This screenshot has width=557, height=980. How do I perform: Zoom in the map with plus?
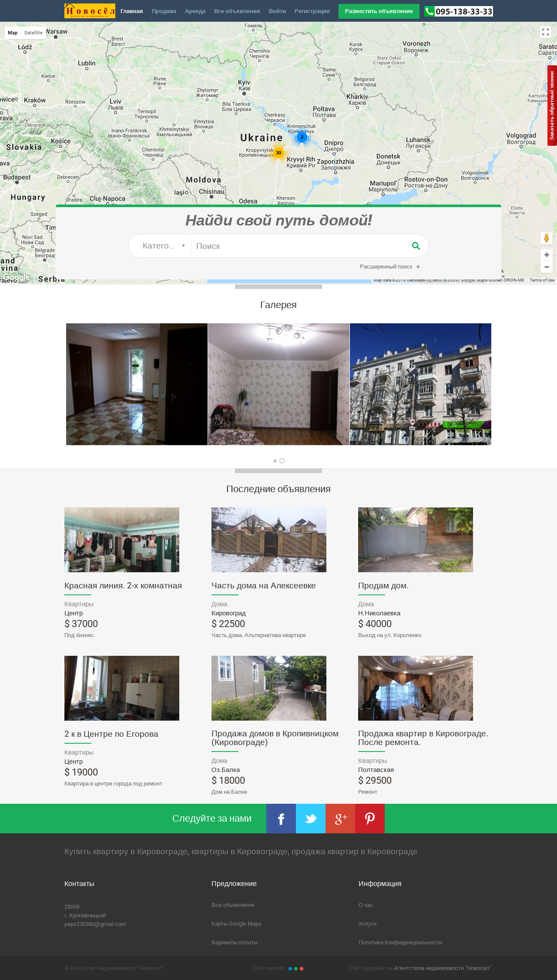point(547,255)
